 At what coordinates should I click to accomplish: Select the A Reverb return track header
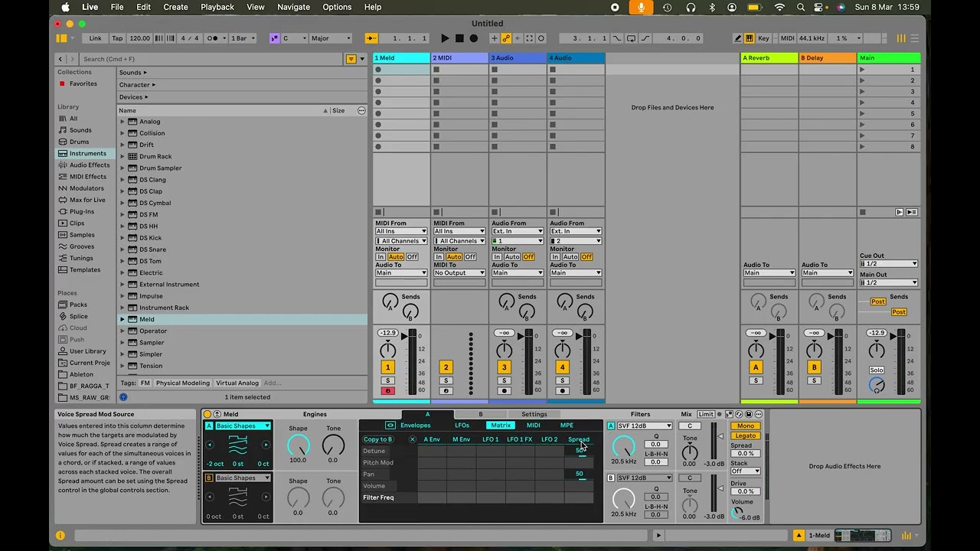click(x=769, y=58)
